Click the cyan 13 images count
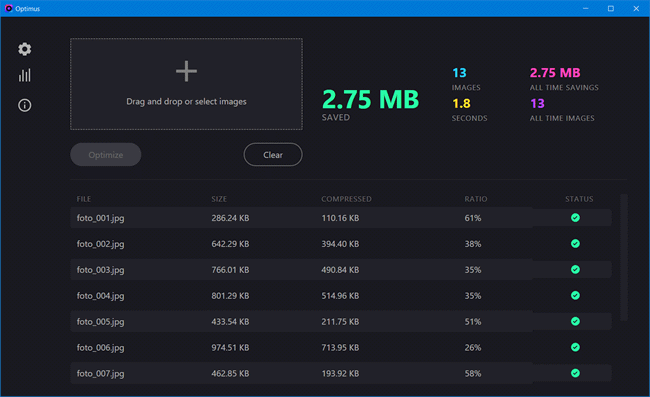Screen dimensions: 650x397 tap(459, 73)
